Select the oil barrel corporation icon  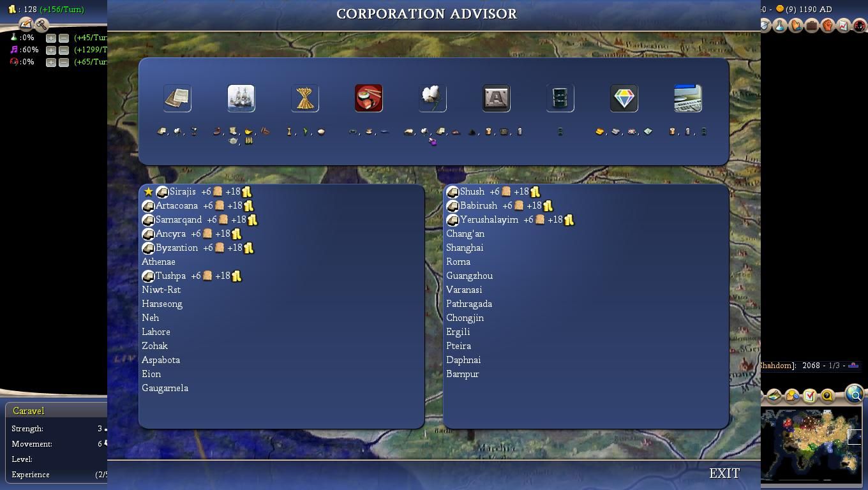[x=560, y=98]
